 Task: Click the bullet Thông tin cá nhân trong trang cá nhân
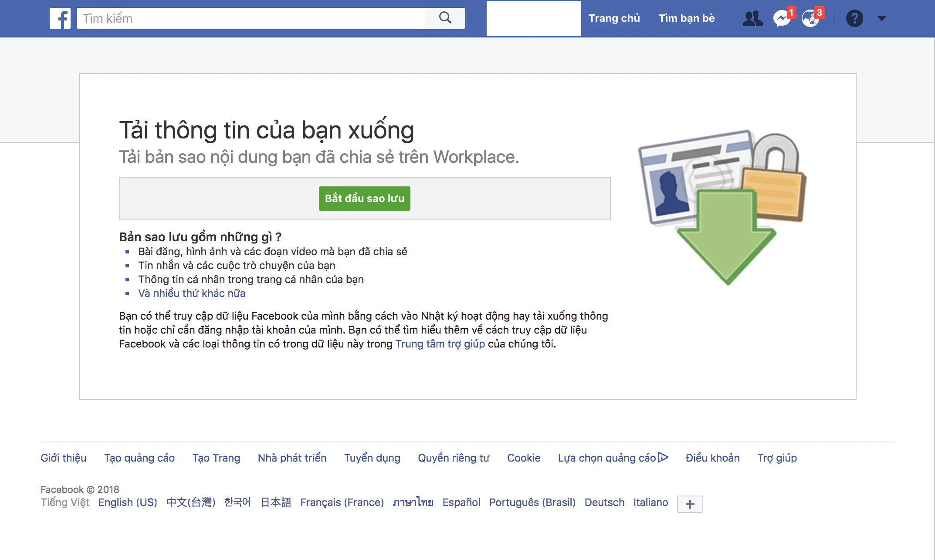(x=251, y=280)
